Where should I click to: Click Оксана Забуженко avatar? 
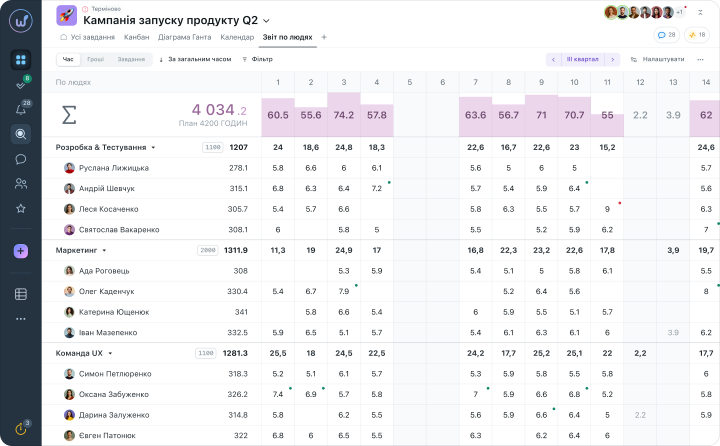69,394
